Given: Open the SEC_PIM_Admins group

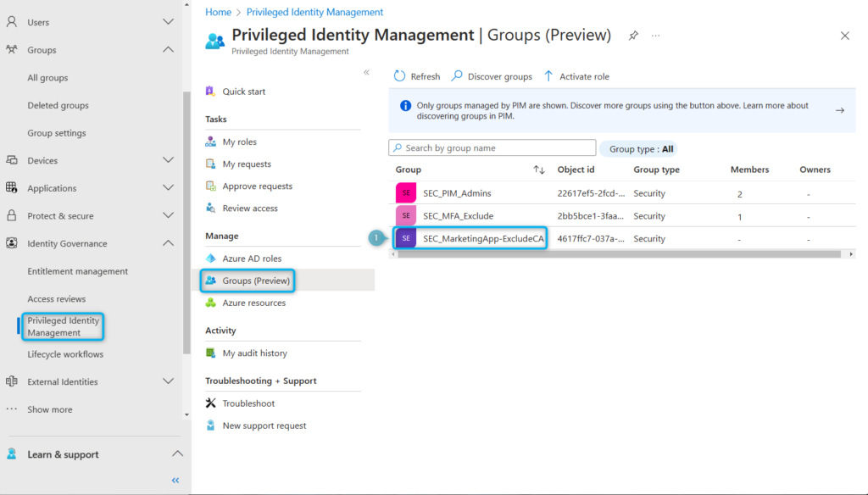Looking at the screenshot, I should click(x=458, y=193).
